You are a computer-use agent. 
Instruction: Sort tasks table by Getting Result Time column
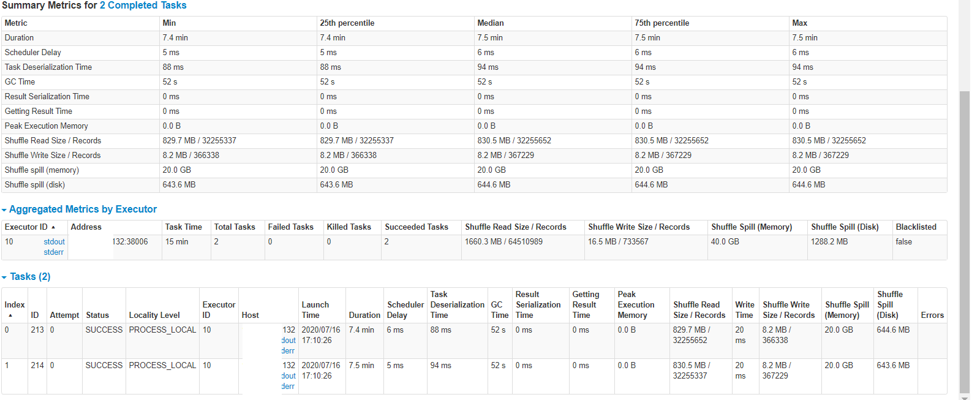pos(586,304)
